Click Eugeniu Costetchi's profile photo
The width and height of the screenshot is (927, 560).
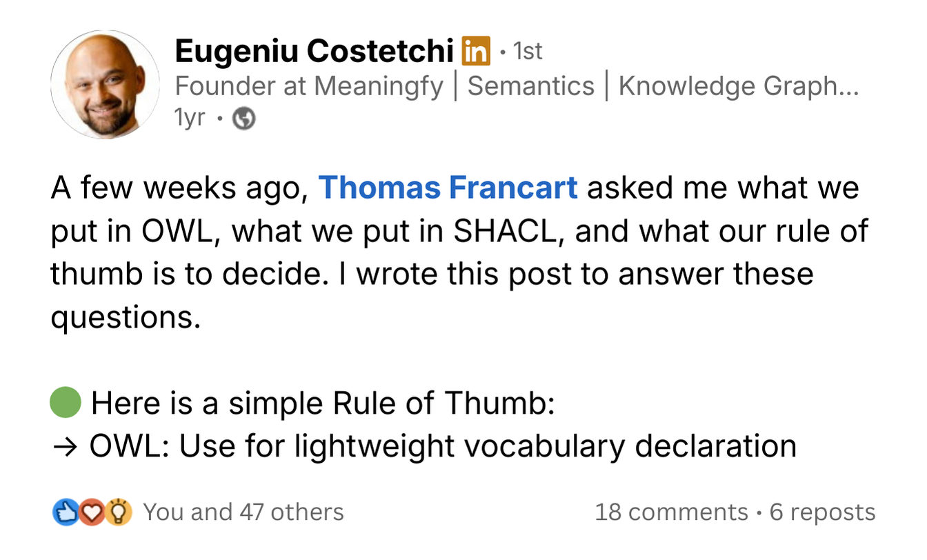(x=106, y=85)
